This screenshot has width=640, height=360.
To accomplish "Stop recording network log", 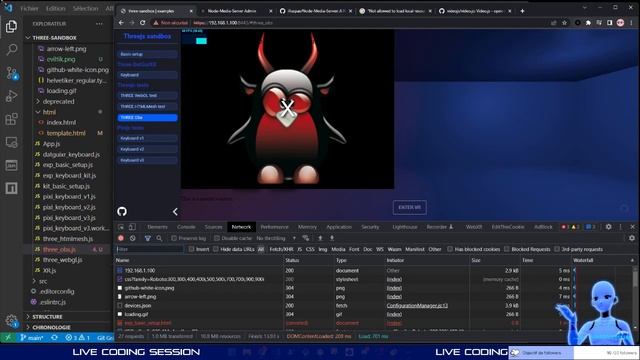I will (x=121, y=238).
